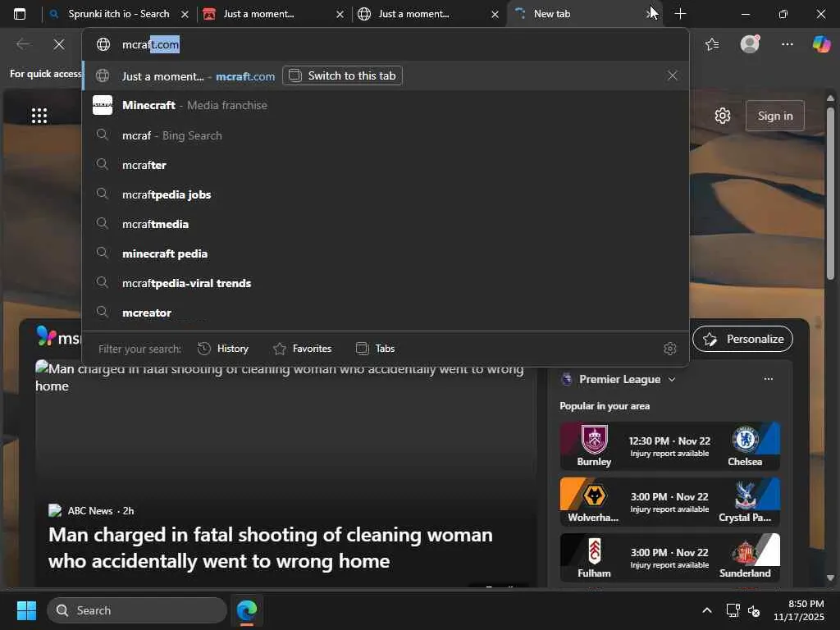Click the Sign in button
Viewport: 840px width, 630px height.
click(774, 116)
